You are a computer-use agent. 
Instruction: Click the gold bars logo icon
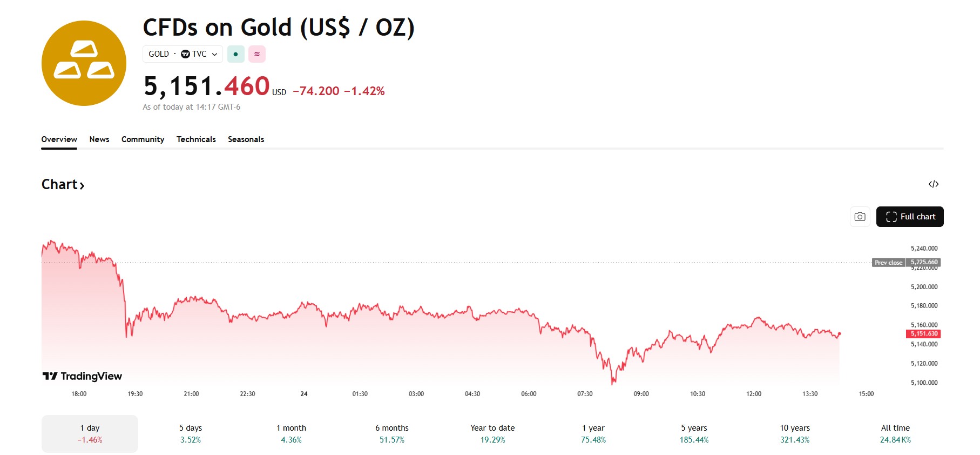click(x=84, y=63)
